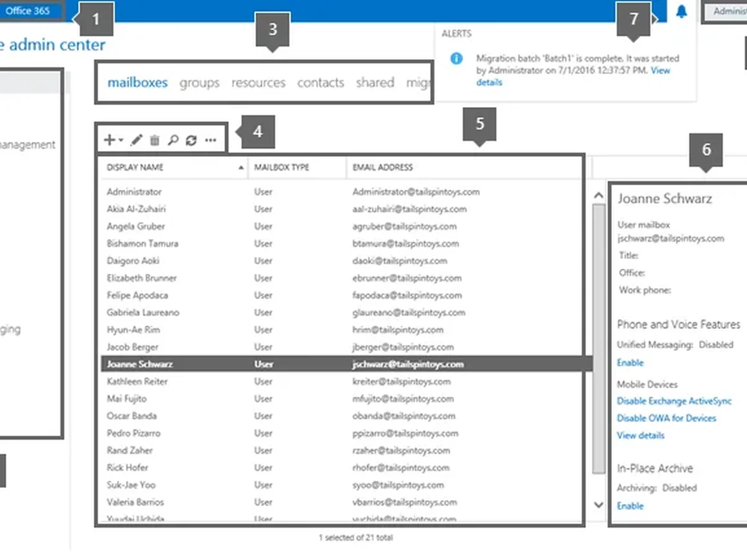The width and height of the screenshot is (747, 560).
Task: Switch to the resources tab
Action: (x=258, y=82)
